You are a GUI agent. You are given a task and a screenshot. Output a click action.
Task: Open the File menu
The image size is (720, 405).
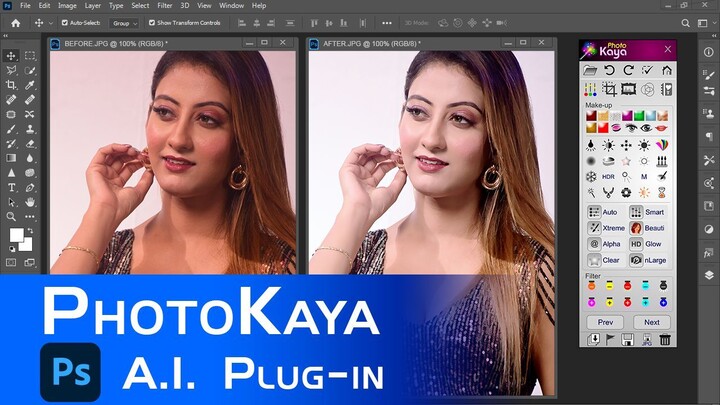(25, 6)
